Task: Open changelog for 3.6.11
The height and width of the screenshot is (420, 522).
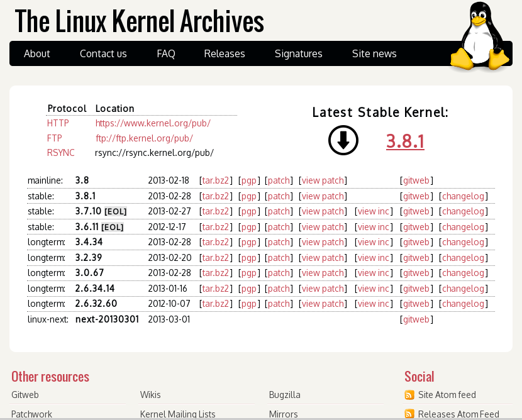Action: coord(463,228)
